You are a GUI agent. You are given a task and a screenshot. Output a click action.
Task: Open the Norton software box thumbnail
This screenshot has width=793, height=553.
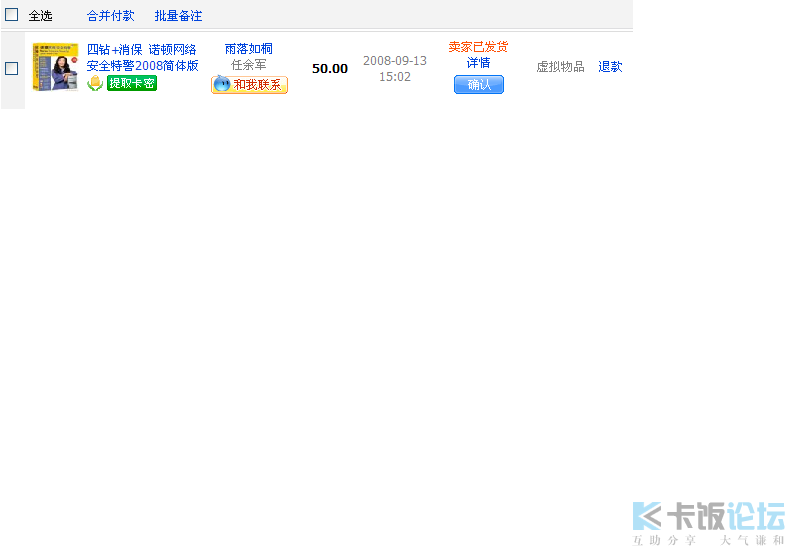pyautogui.click(x=54, y=68)
